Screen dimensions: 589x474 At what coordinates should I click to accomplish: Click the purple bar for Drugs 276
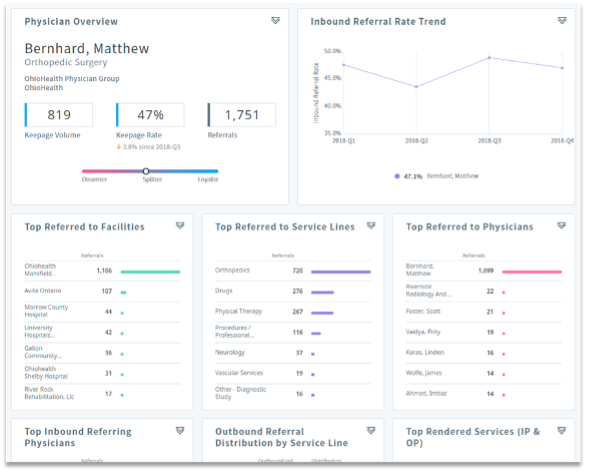tap(322, 292)
